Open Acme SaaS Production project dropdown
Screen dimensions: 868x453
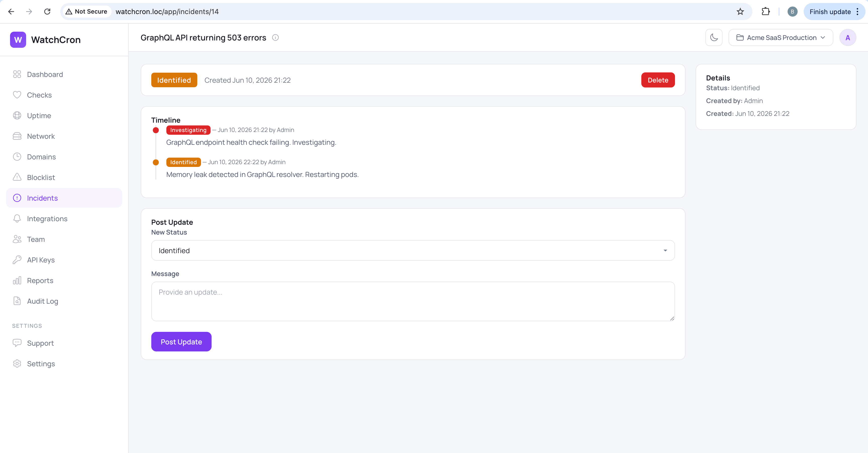point(780,37)
